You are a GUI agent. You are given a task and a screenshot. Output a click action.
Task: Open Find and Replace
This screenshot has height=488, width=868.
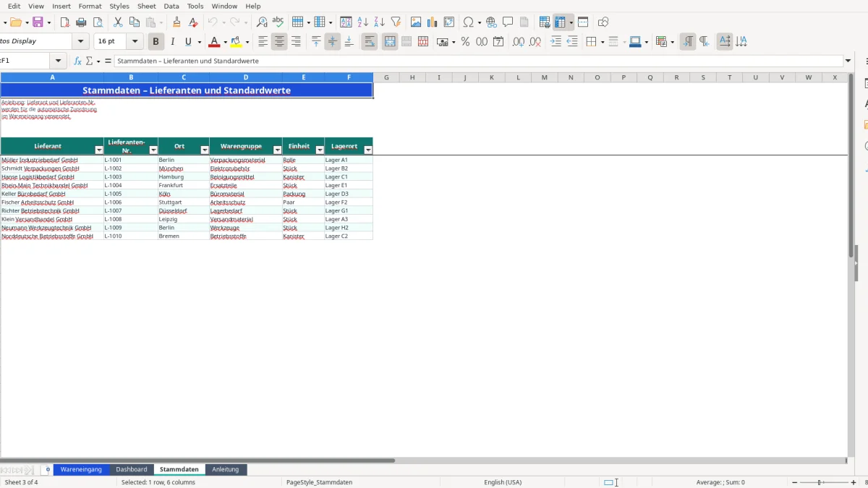[262, 22]
